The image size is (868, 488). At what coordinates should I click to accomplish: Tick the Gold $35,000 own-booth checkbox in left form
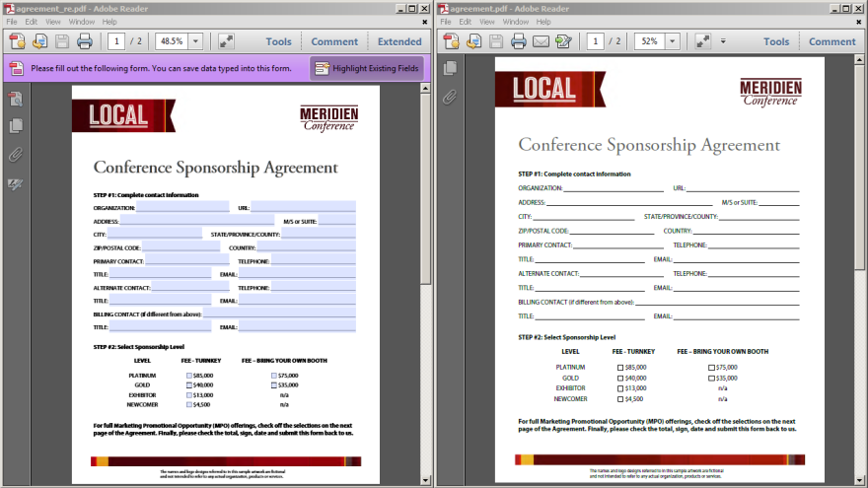click(274, 385)
